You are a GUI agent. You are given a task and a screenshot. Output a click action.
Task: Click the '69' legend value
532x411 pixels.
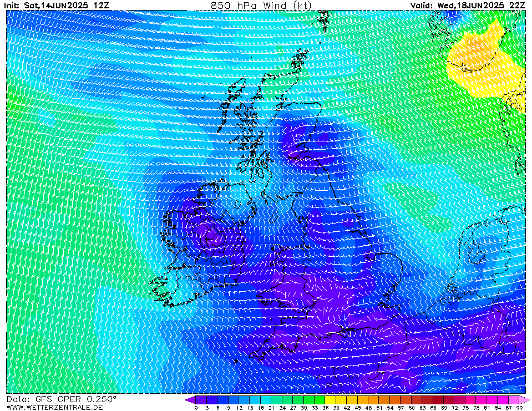(443, 408)
